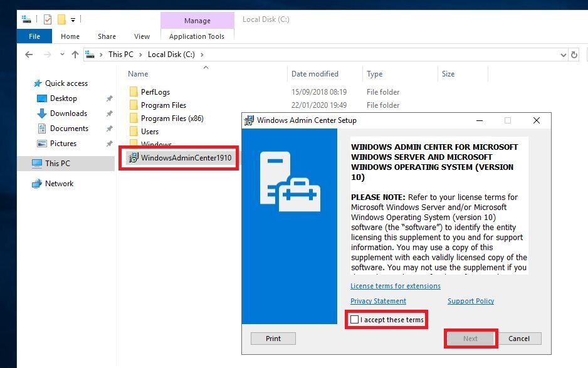Select the Program Files folder icon
Screen dimensions: 588x368
click(134, 105)
